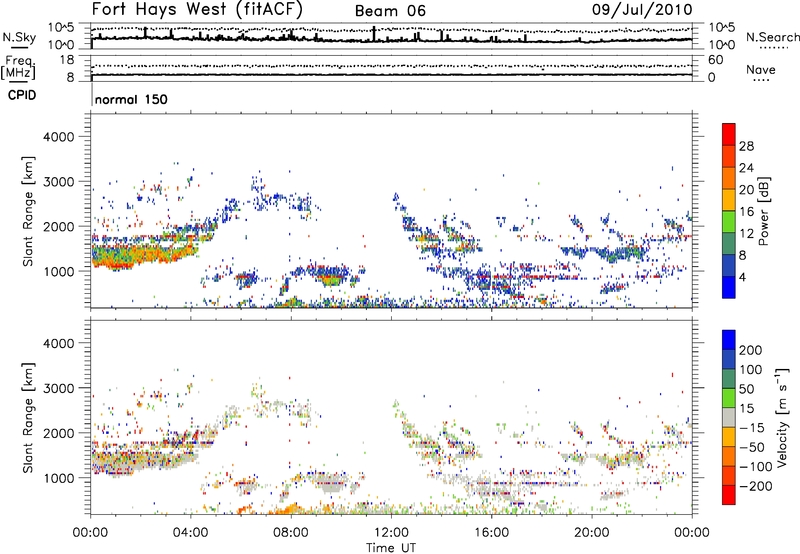Click the '-200' Velocity color bar tick label
Screen dimensions: 800x554
click(x=754, y=486)
